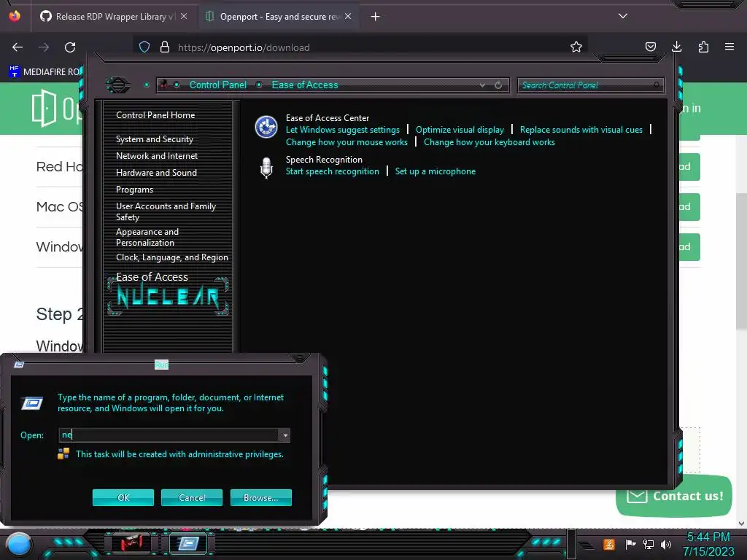Open the Pocket save icon

pos(650,47)
